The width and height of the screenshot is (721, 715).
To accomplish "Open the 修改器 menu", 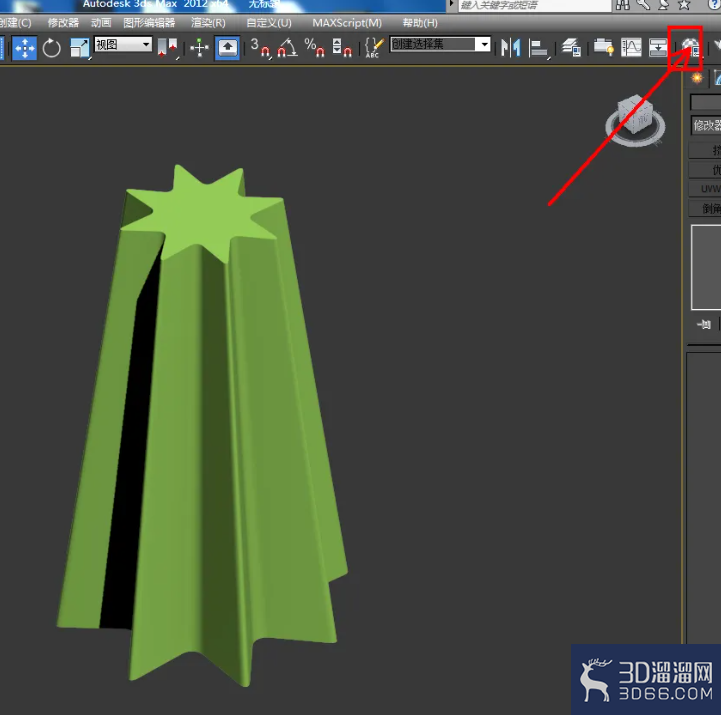I will coord(63,23).
